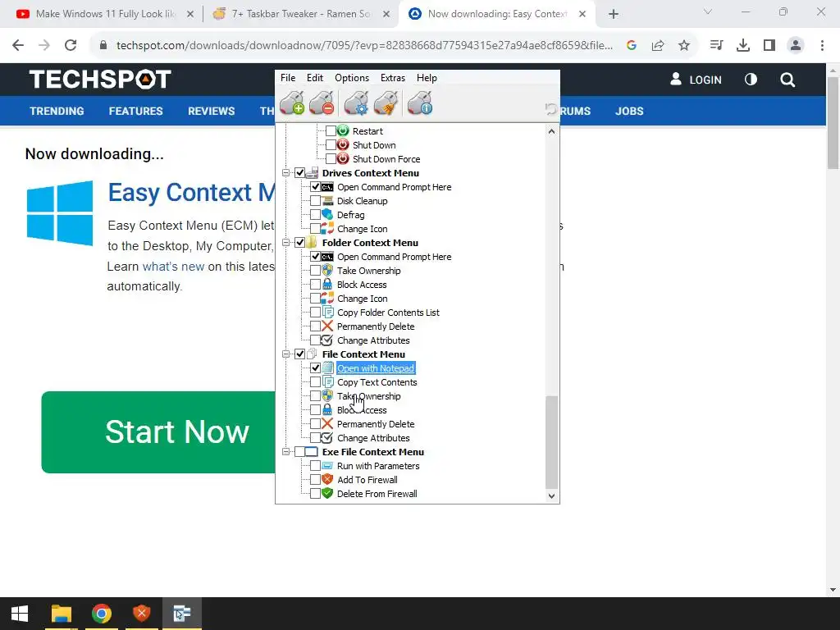840x630 pixels.
Task: Toggle the TechSpot dark mode contrast icon
Action: click(x=751, y=80)
